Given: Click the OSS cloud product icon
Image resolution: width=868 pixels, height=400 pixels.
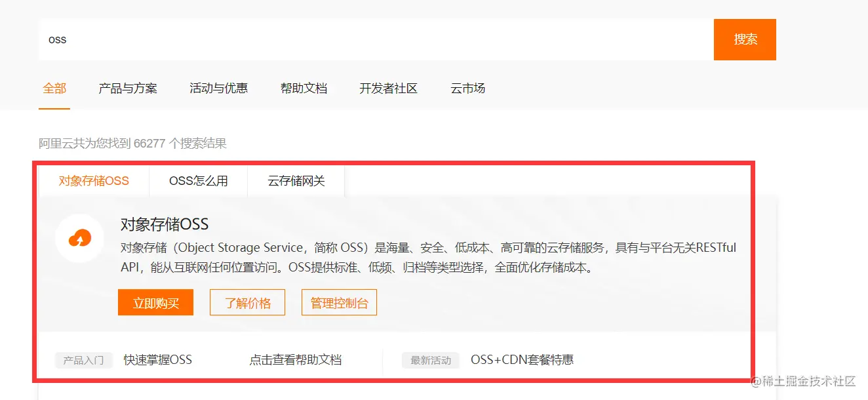Looking at the screenshot, I should coord(81,238).
